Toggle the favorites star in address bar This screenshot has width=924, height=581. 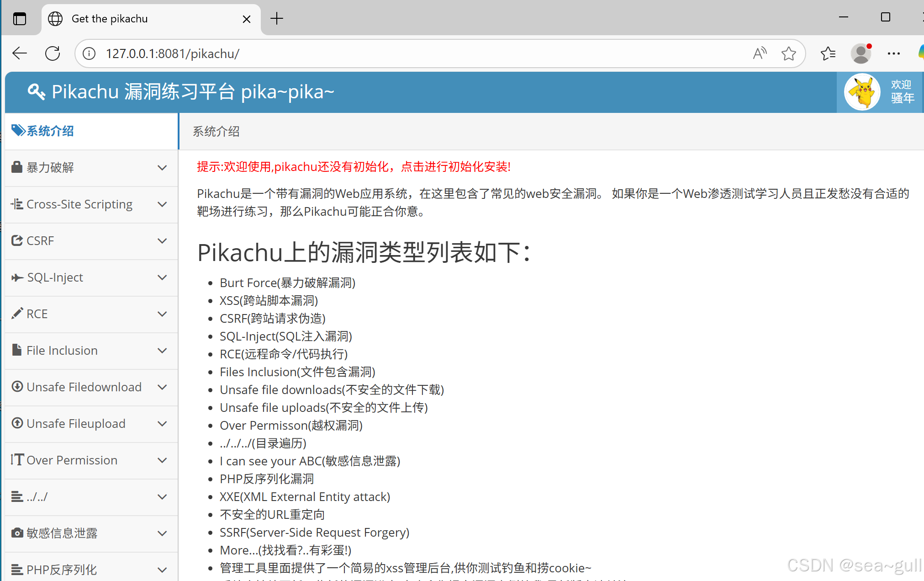click(x=788, y=53)
